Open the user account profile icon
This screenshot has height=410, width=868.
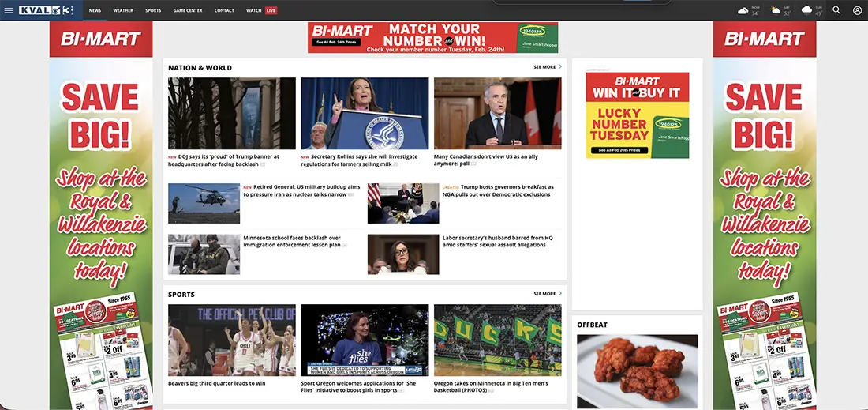click(x=857, y=10)
